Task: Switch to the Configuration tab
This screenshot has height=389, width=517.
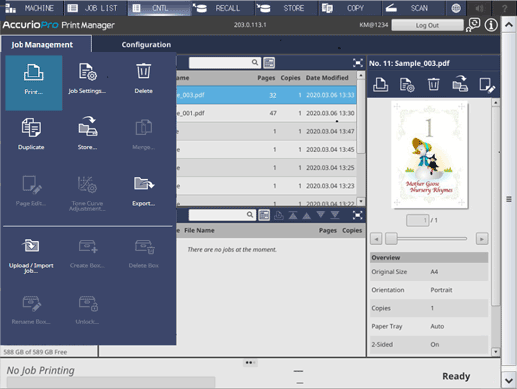Action: tap(146, 45)
